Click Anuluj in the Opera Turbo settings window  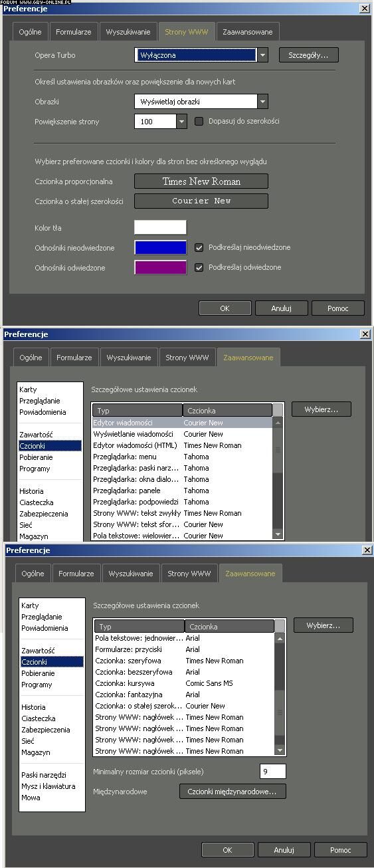(x=282, y=308)
